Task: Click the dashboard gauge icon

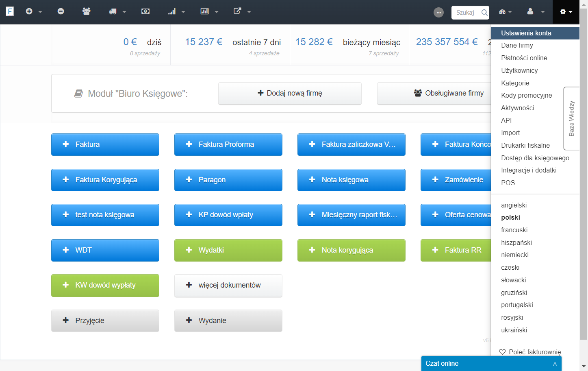Action: click(502, 12)
